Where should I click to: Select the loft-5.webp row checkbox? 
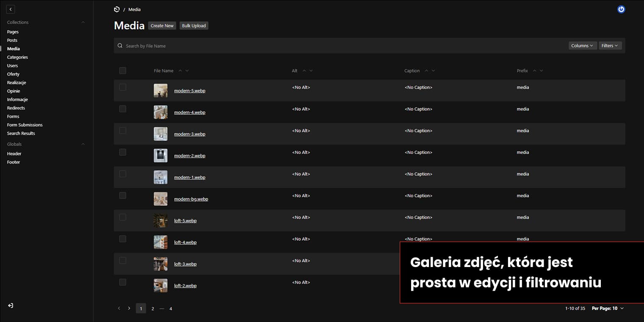(x=123, y=217)
